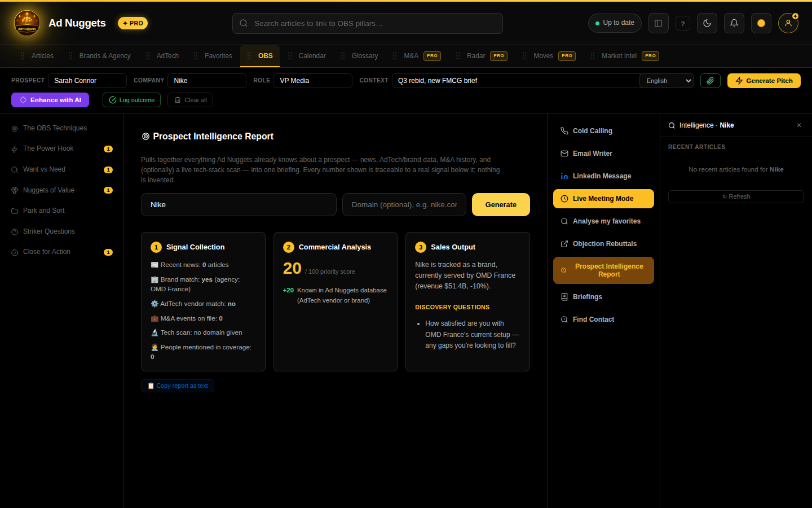Image resolution: width=812 pixels, height=508 pixels.
Task: Click the clock icon in Live Meeting Mode
Action: 564,199
